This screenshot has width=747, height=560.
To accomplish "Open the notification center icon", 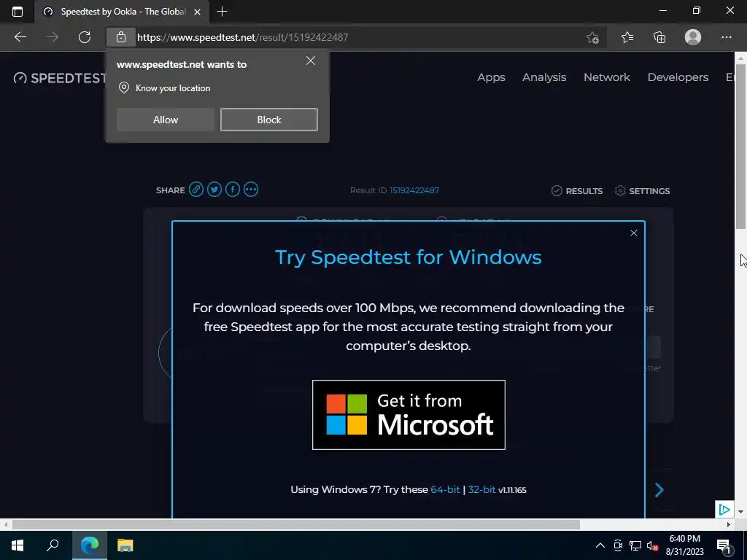I will [724, 545].
